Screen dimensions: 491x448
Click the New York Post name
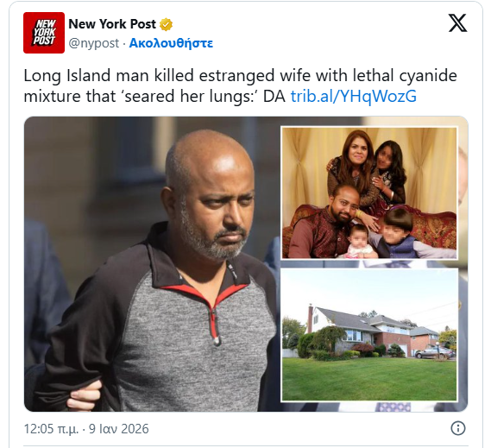112,24
